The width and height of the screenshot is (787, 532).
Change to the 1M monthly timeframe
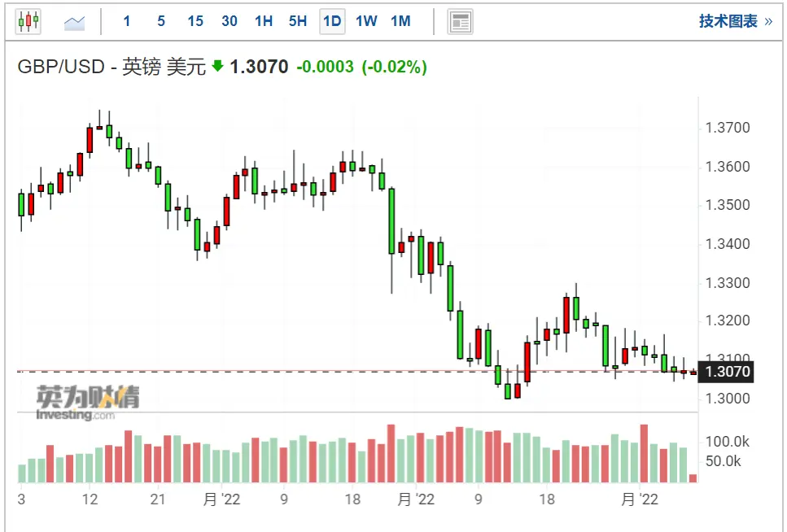[400, 22]
